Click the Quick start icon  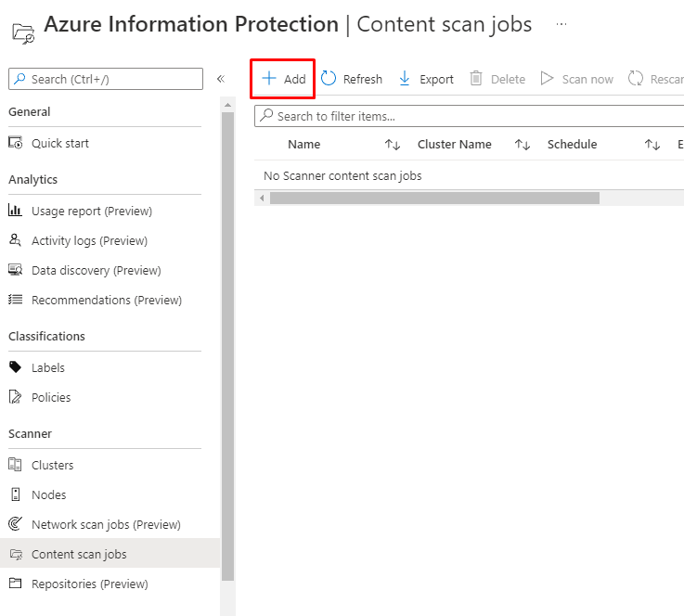click(x=15, y=143)
